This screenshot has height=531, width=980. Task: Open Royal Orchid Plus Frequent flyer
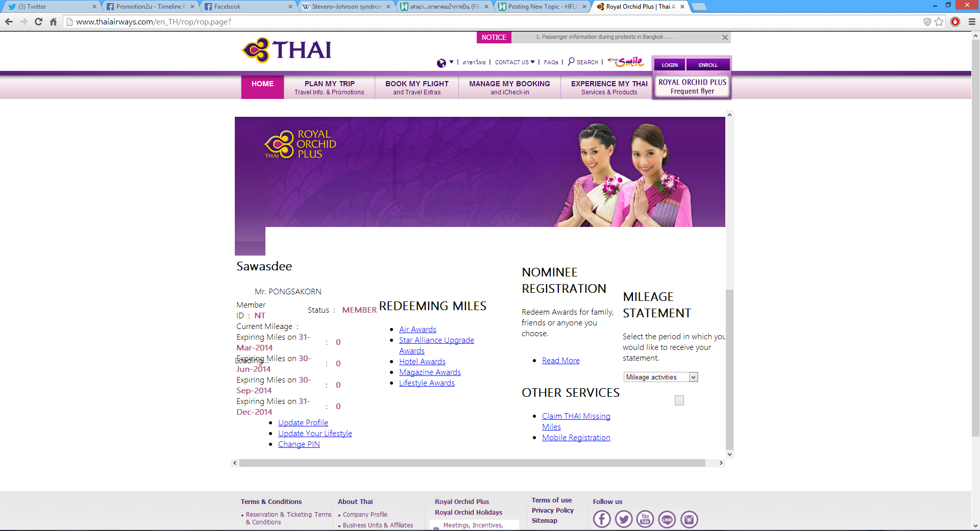coord(692,87)
